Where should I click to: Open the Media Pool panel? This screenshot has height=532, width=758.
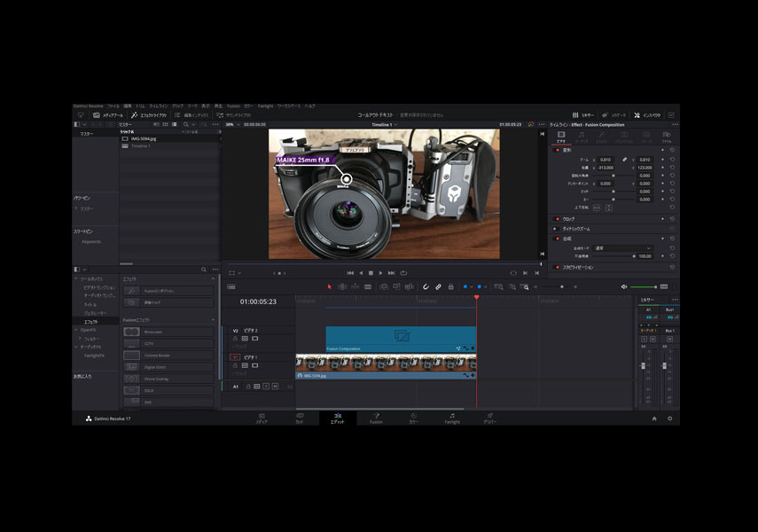(107, 115)
